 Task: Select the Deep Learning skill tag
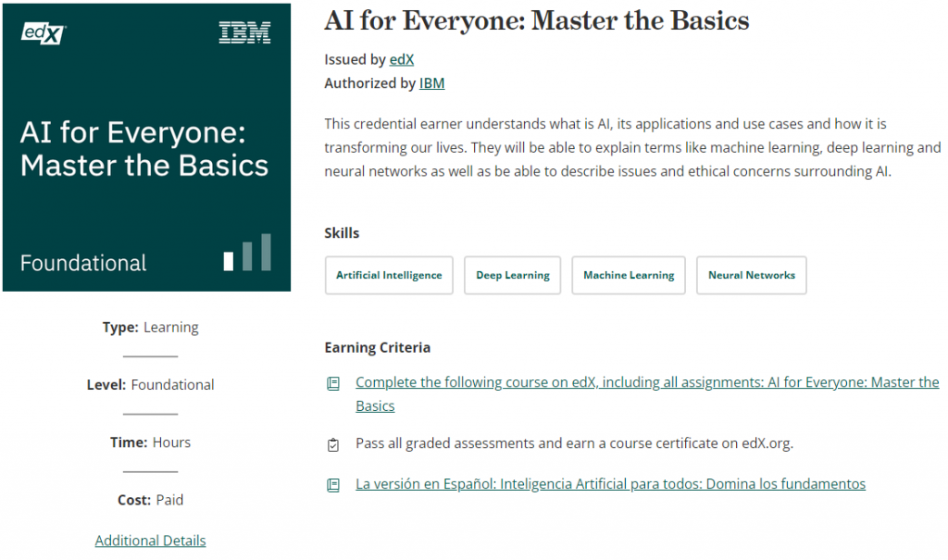tap(512, 276)
